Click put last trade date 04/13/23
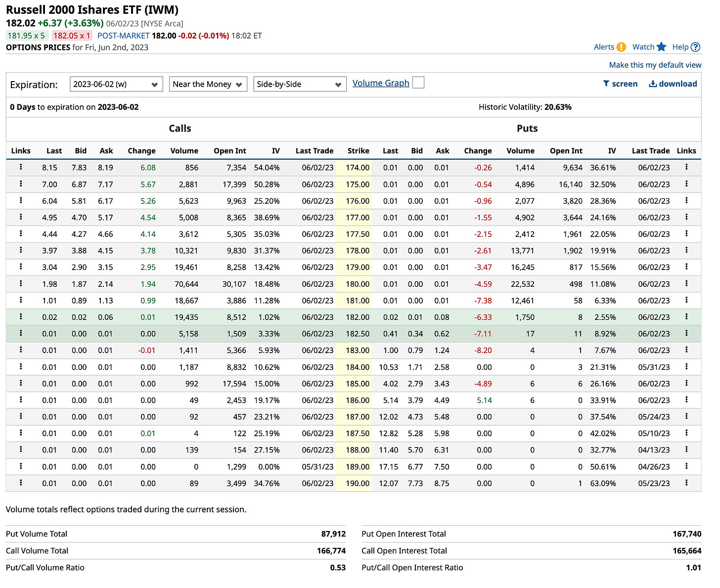Screen dimensions: 720x588 (x=654, y=450)
